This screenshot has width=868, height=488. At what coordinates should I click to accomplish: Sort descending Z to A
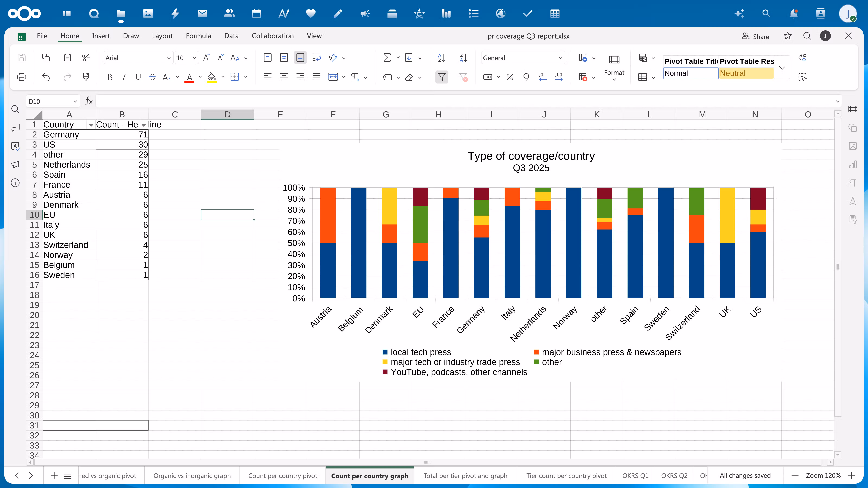coord(463,58)
